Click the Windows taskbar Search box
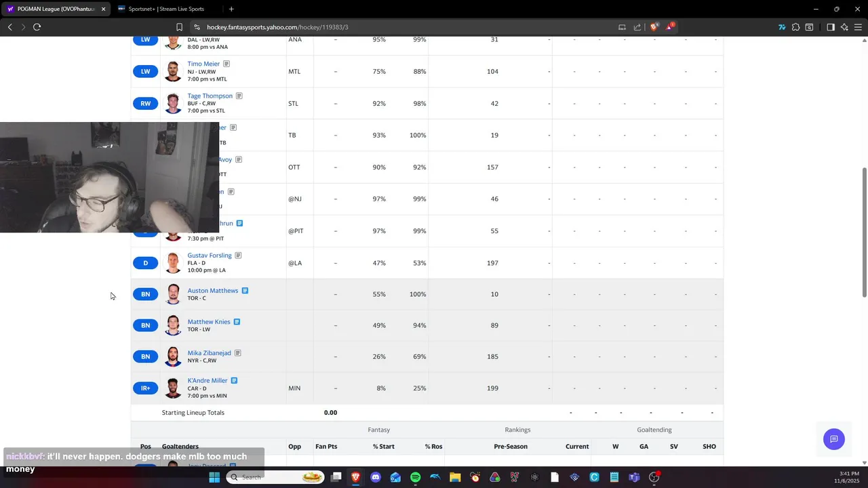868x488 pixels. [276, 477]
